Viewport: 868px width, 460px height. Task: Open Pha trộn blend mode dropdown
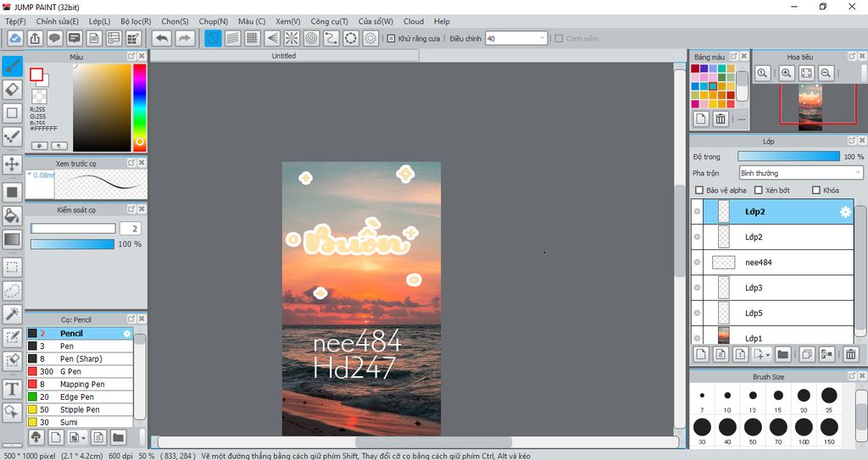801,174
